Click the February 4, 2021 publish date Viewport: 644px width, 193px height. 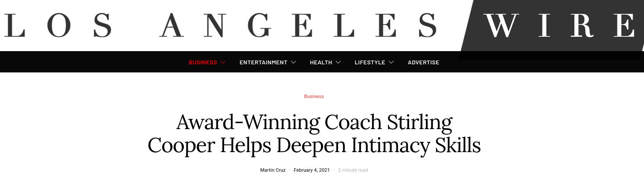click(x=312, y=170)
